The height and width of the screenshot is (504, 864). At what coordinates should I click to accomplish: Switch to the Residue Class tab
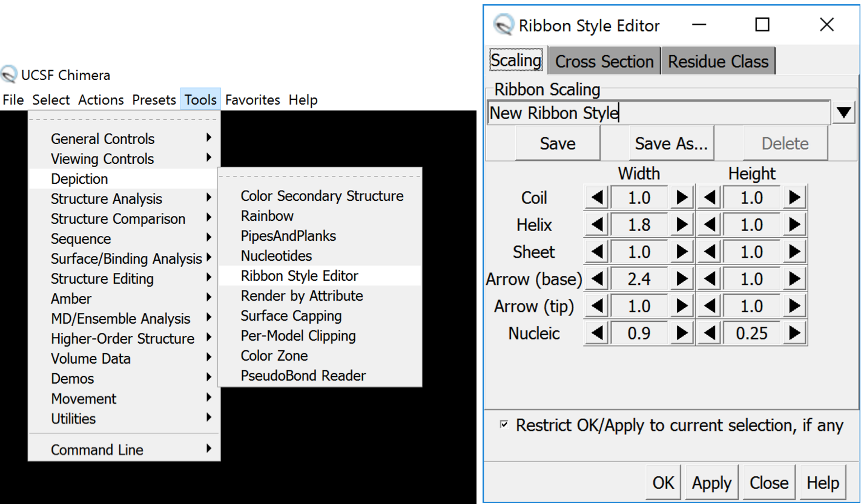[x=717, y=62]
